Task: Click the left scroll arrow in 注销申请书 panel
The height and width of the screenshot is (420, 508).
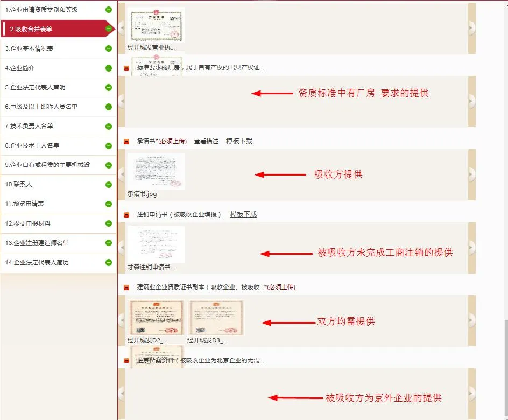Action: (x=122, y=248)
